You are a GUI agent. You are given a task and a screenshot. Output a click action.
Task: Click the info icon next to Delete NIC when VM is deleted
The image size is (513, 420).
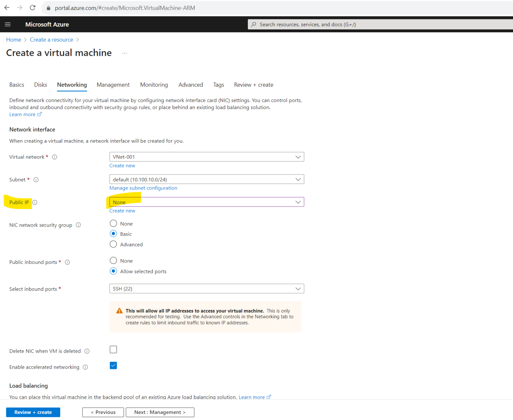click(87, 351)
